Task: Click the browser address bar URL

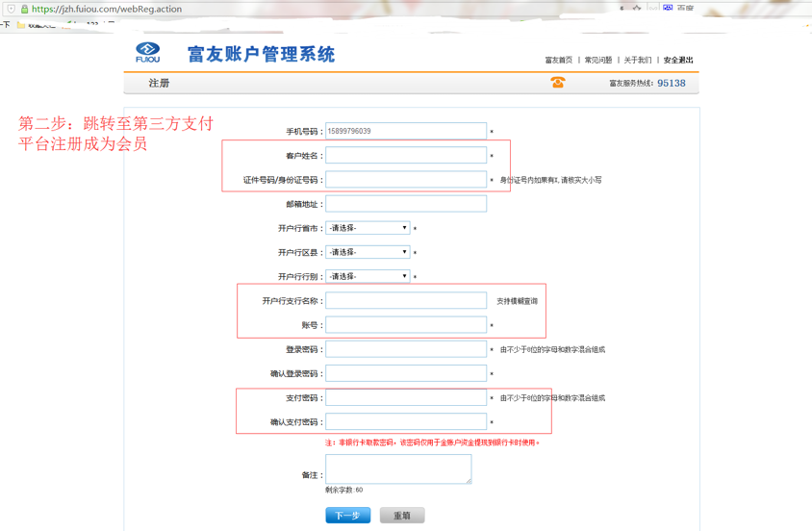Action: pyautogui.click(x=107, y=9)
